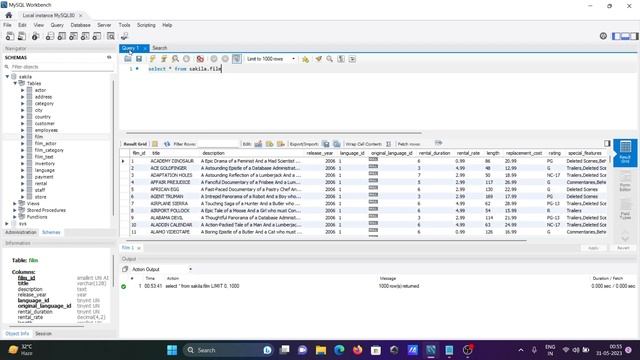Click the rental_rate column header

tap(468, 153)
